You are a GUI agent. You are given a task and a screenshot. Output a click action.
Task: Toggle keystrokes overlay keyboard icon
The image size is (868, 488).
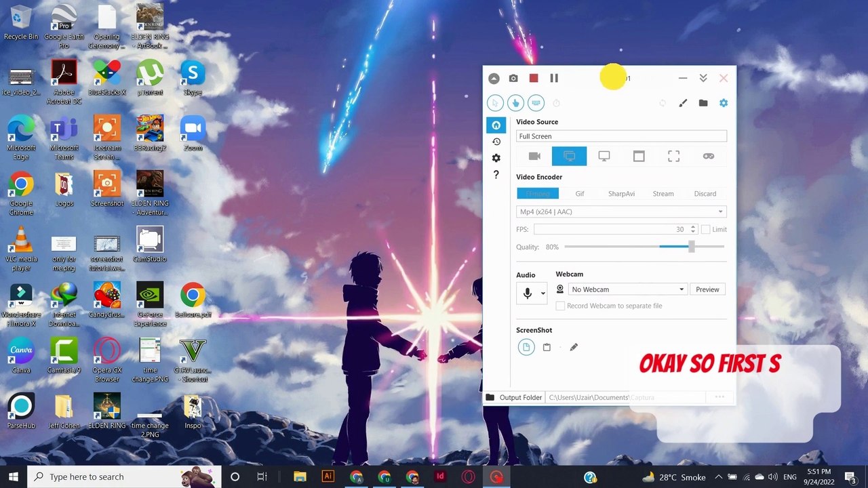pyautogui.click(x=536, y=103)
